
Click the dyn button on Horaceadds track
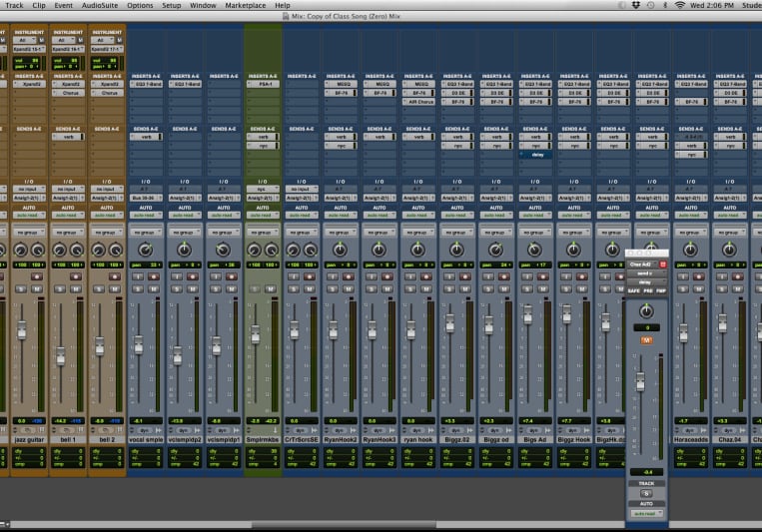pyautogui.click(x=689, y=430)
